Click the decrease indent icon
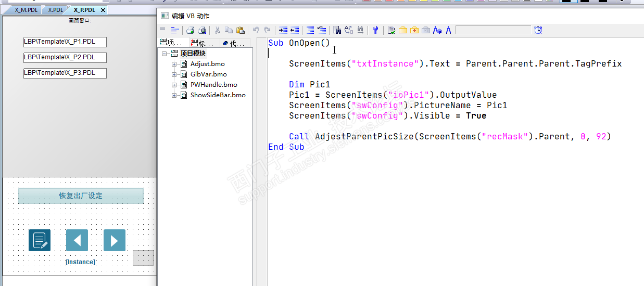Image resolution: width=644 pixels, height=286 pixels. (x=295, y=30)
